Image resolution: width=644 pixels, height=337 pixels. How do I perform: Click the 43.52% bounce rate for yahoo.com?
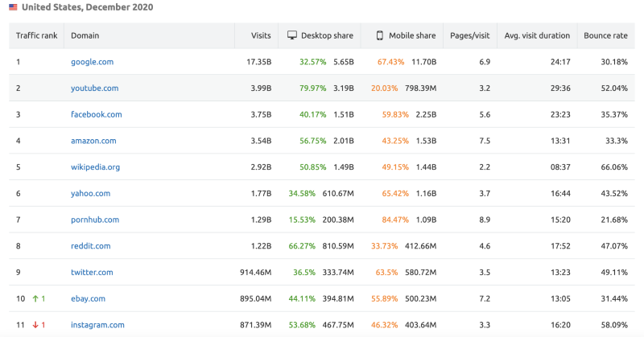614,193
